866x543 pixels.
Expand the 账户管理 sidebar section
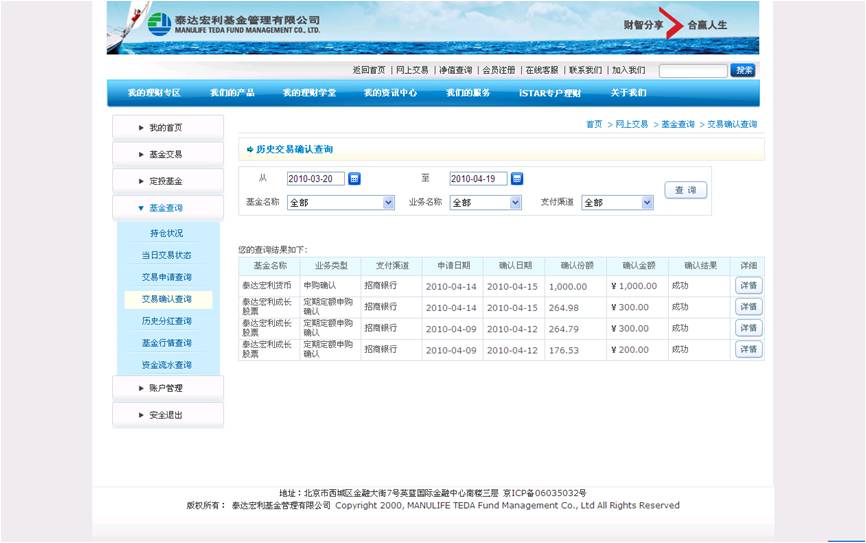click(168, 388)
